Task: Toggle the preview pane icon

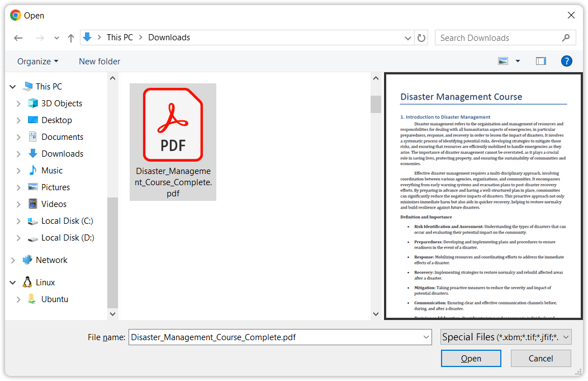Action: [x=540, y=61]
